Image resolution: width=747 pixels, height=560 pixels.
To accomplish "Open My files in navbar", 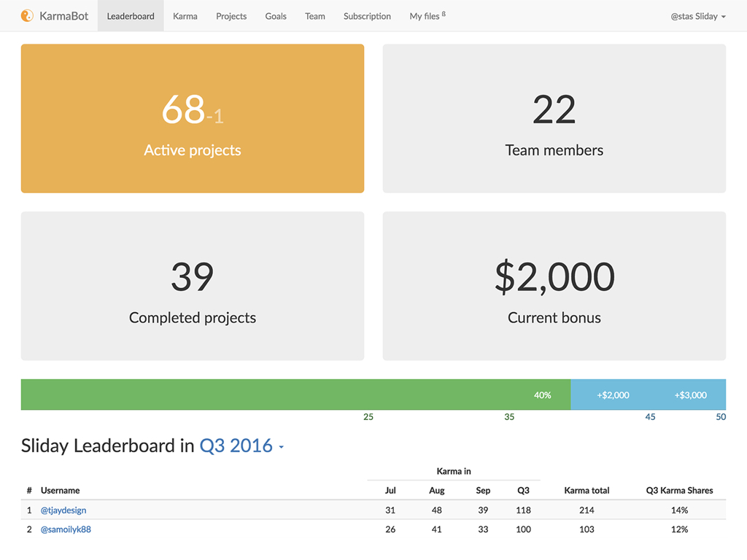I will [427, 16].
